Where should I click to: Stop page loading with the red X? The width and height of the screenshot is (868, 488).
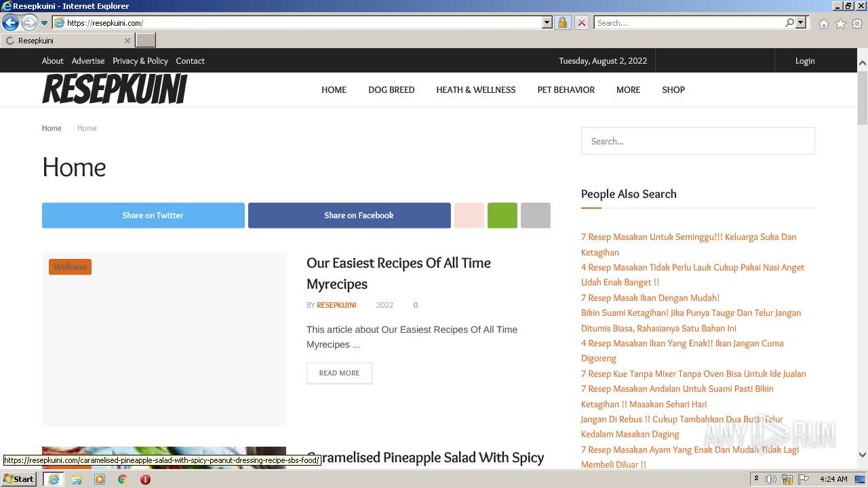[581, 23]
